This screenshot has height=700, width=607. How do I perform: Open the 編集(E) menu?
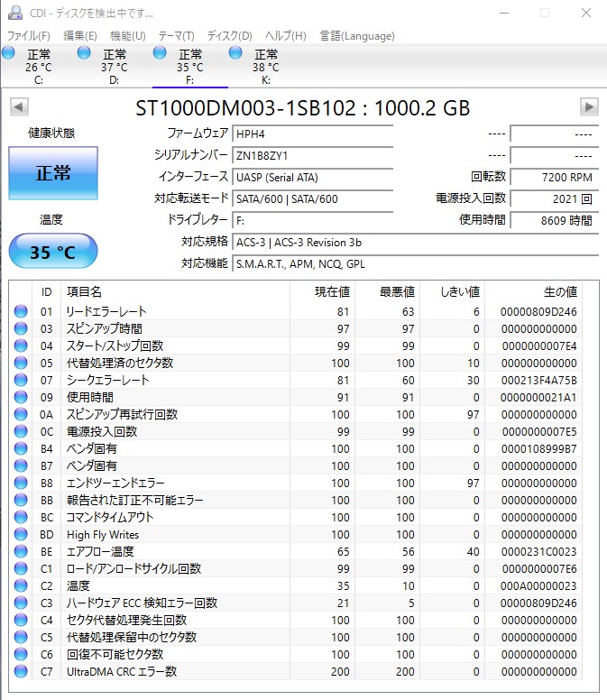[x=80, y=36]
